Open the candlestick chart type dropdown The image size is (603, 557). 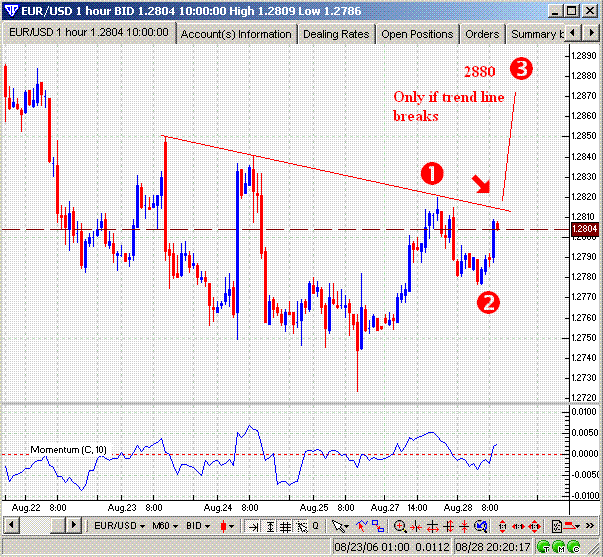coord(227,526)
